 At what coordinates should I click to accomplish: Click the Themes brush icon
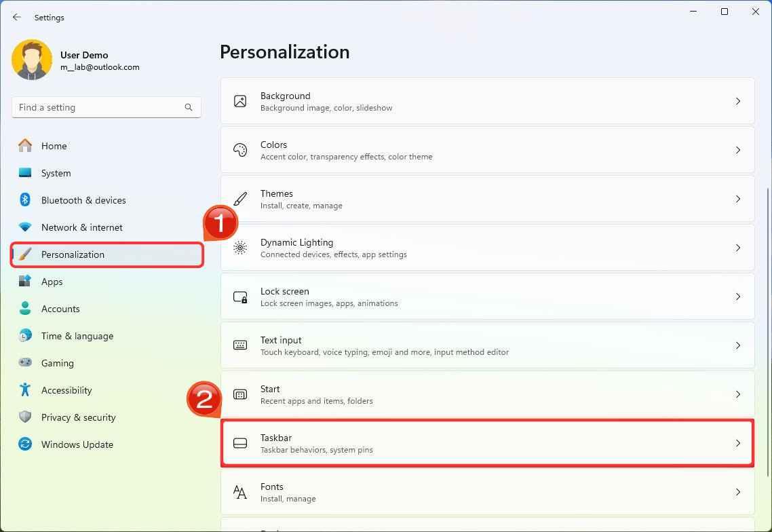240,199
